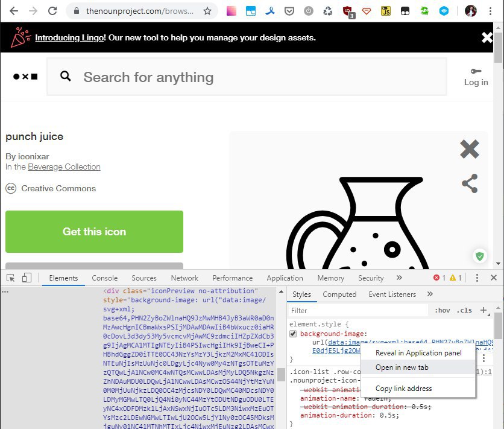Click the yellow warning count indicator
The image size is (504, 429).
(455, 278)
